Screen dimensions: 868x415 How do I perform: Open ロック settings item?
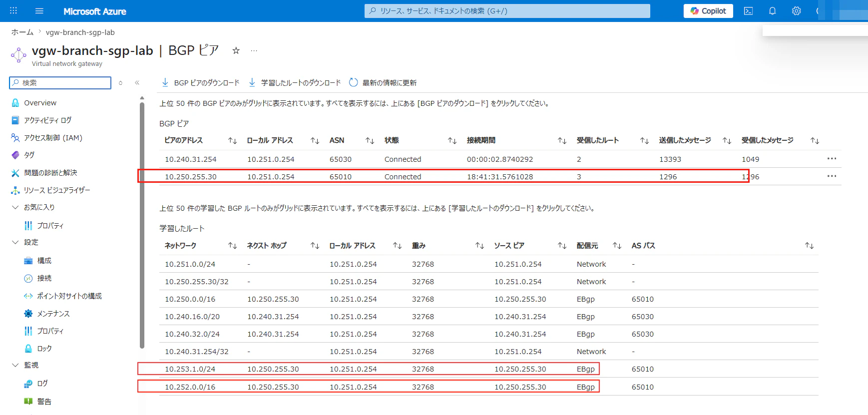[44, 349]
